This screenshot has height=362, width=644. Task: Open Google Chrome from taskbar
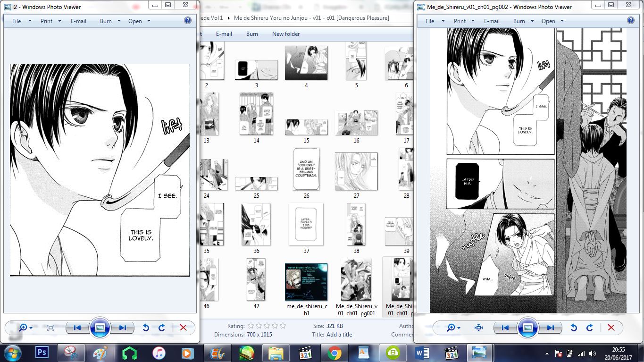(x=335, y=353)
